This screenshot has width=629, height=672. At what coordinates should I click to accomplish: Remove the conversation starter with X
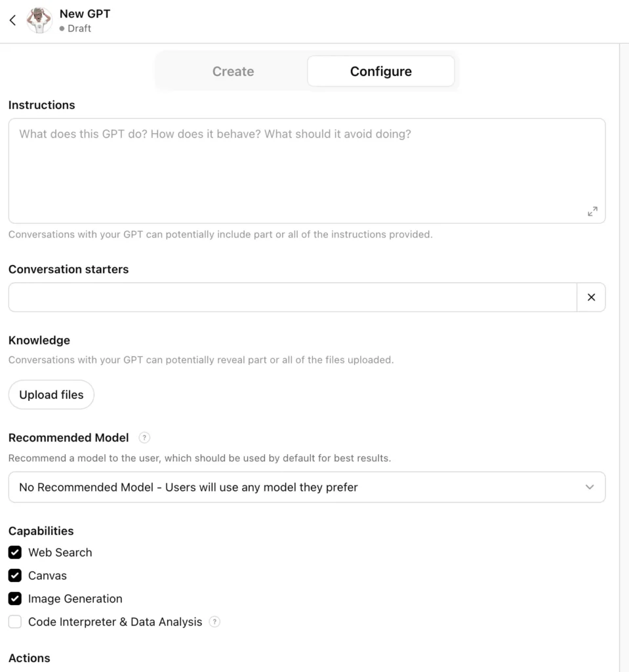tap(591, 297)
